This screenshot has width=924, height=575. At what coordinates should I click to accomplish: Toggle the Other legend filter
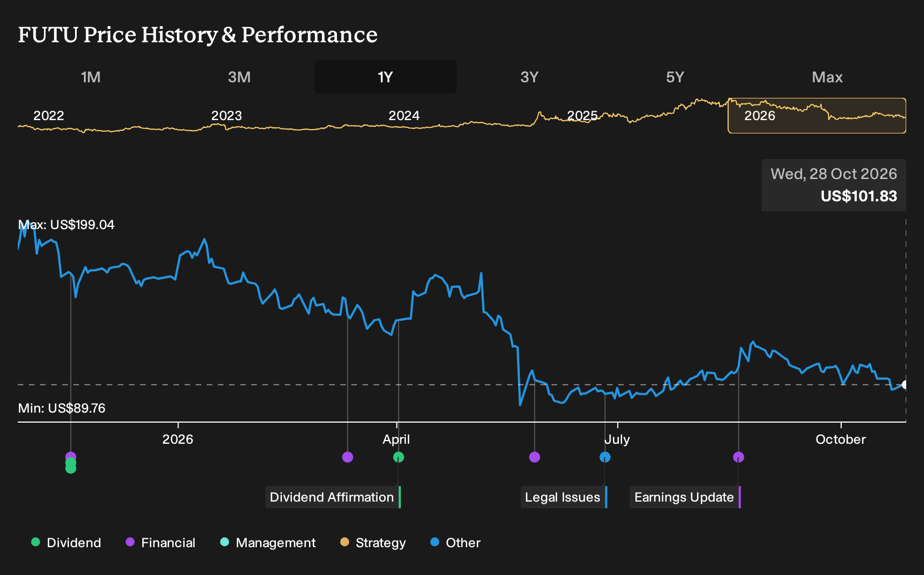click(455, 543)
